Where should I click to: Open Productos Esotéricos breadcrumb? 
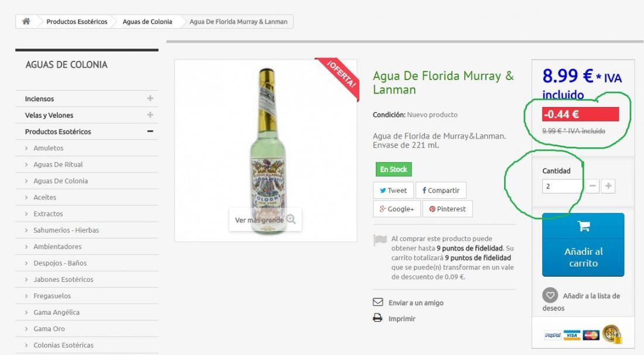[77, 22]
